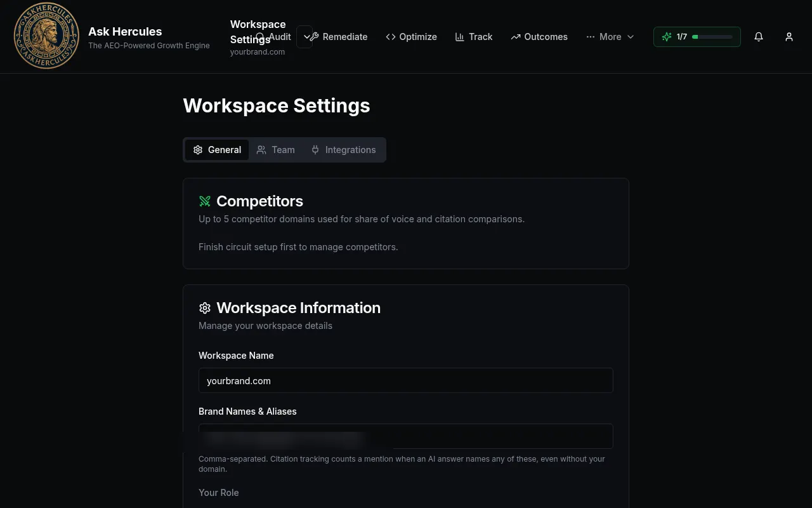Click the 'Your Role' label

click(219, 493)
